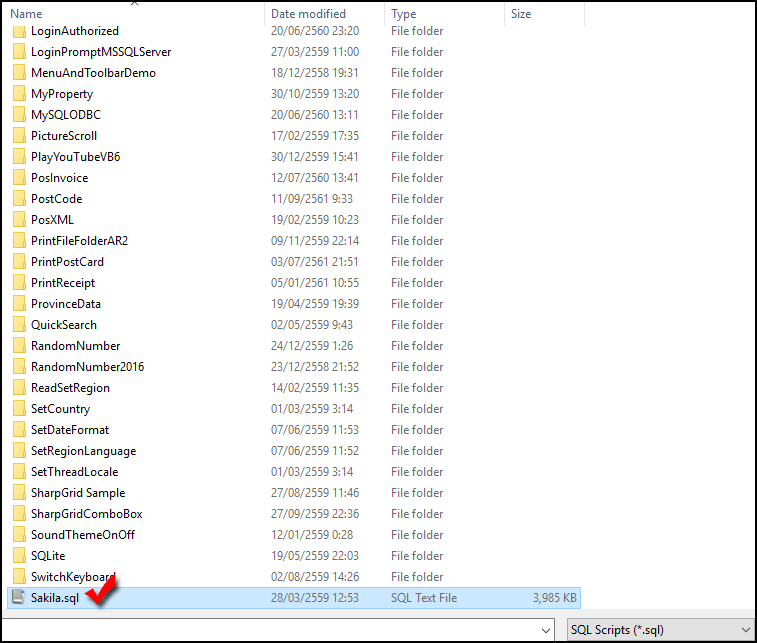The image size is (757, 643).
Task: Click the PlayYouTubeVB6 folder icon
Action: (19, 157)
